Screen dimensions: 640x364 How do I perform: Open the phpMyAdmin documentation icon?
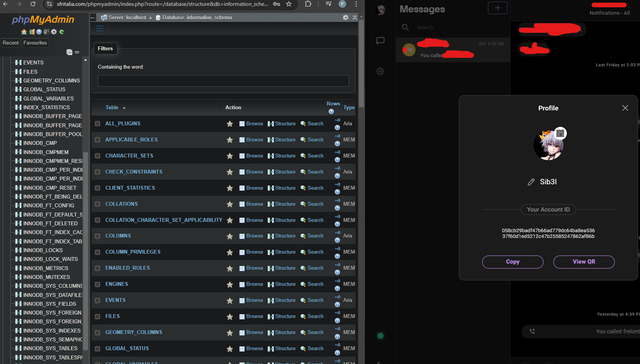tap(39, 32)
